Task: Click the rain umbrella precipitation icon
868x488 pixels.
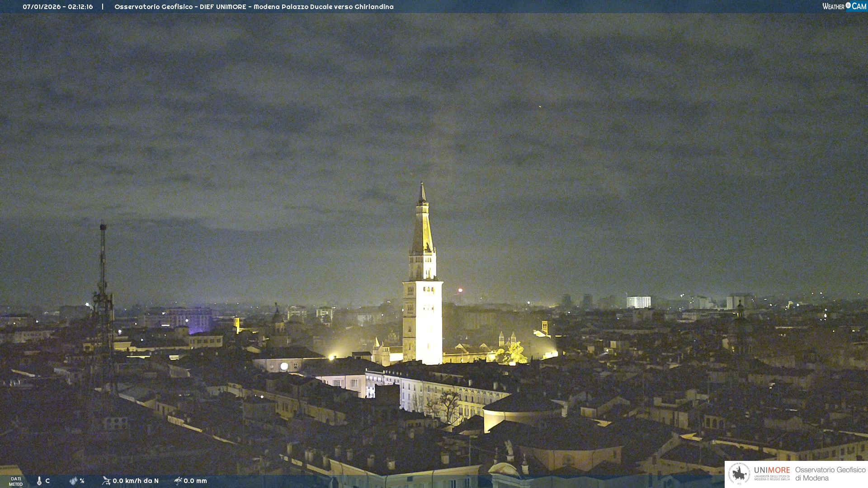Action: click(x=178, y=481)
